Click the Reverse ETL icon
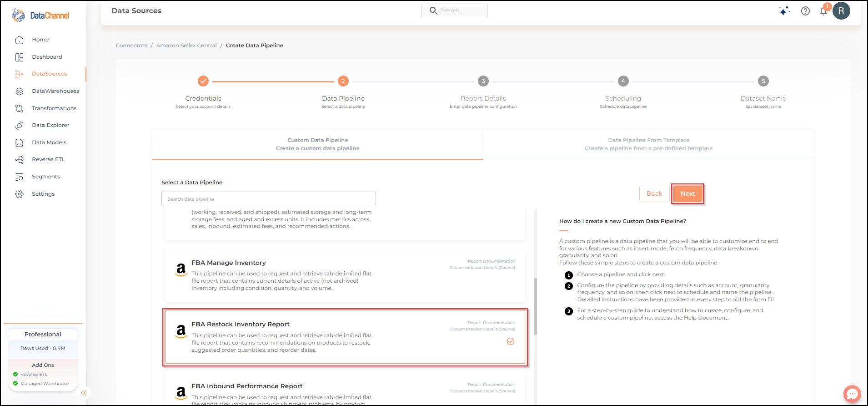Viewport: 868px width, 406px height. [19, 160]
